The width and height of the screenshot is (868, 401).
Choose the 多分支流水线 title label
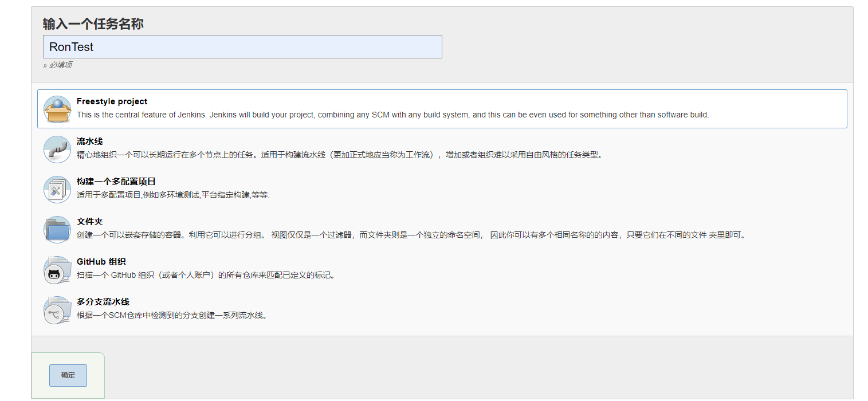pyautogui.click(x=103, y=302)
